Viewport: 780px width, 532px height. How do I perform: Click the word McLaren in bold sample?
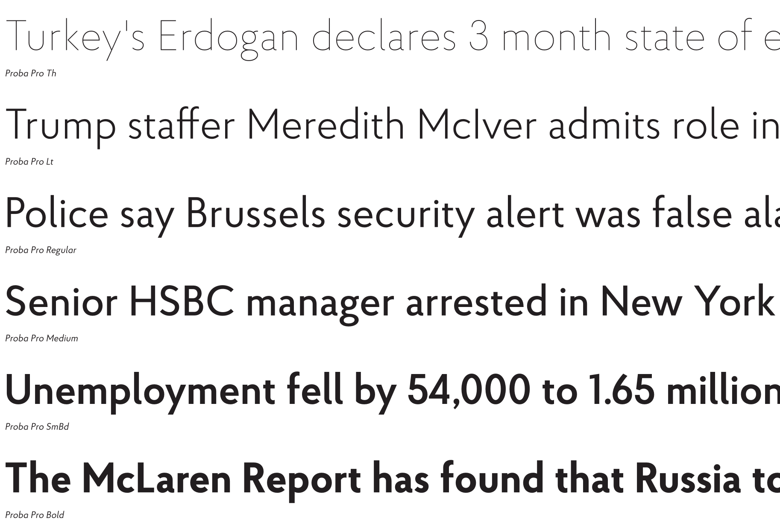tap(156, 479)
